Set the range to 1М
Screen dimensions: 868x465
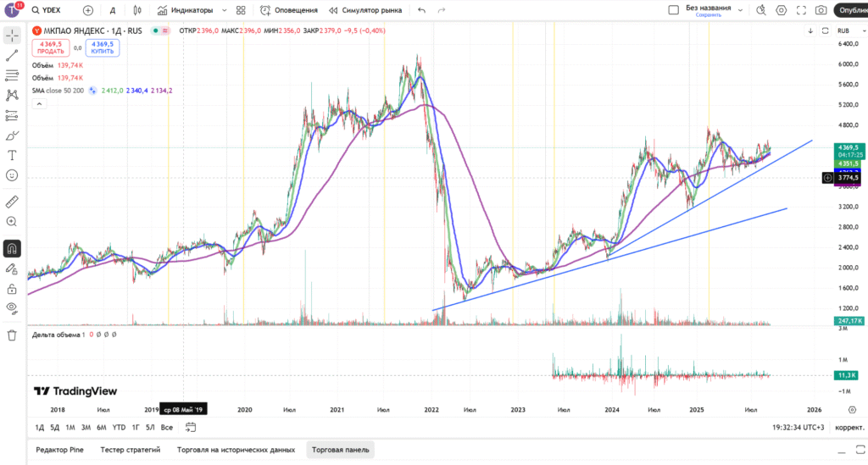click(x=70, y=428)
